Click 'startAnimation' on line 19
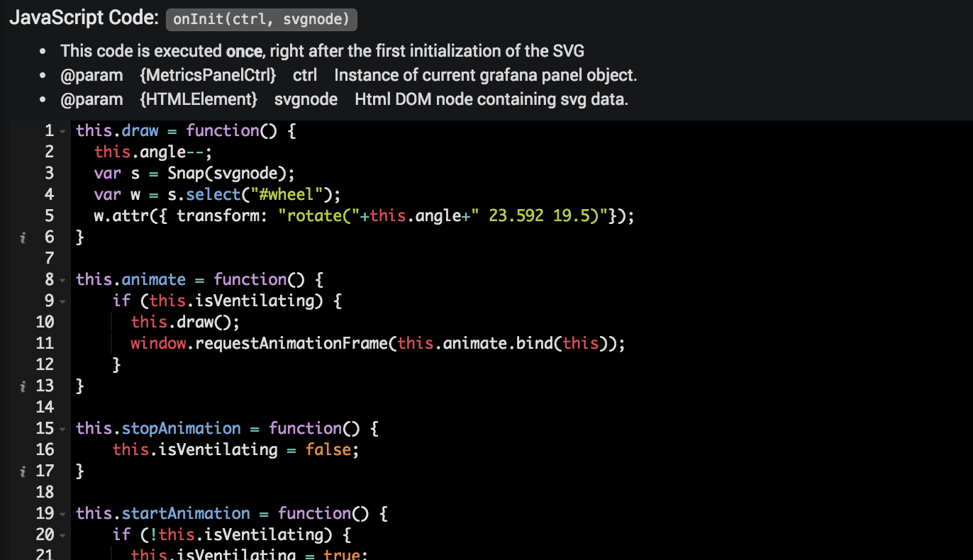The width and height of the screenshot is (973, 560). [x=187, y=513]
